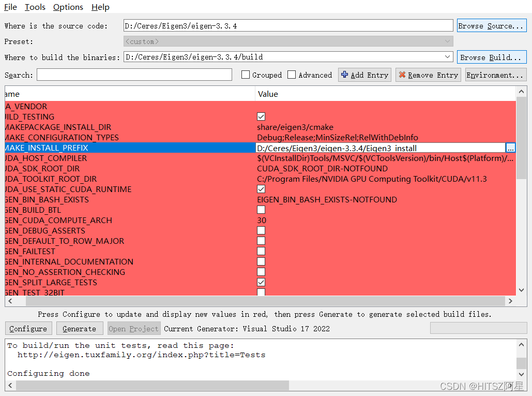This screenshot has width=532, height=396.
Task: Click the Value column header
Action: tap(386, 94)
